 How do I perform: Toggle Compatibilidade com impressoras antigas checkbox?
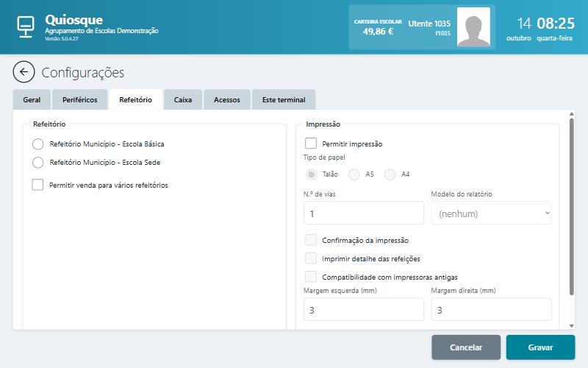311,277
